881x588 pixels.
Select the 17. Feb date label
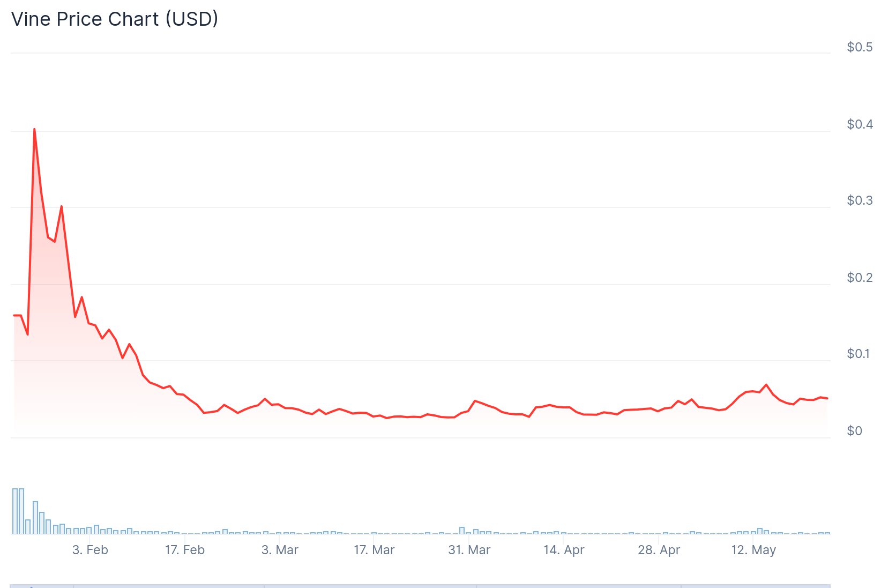185,550
